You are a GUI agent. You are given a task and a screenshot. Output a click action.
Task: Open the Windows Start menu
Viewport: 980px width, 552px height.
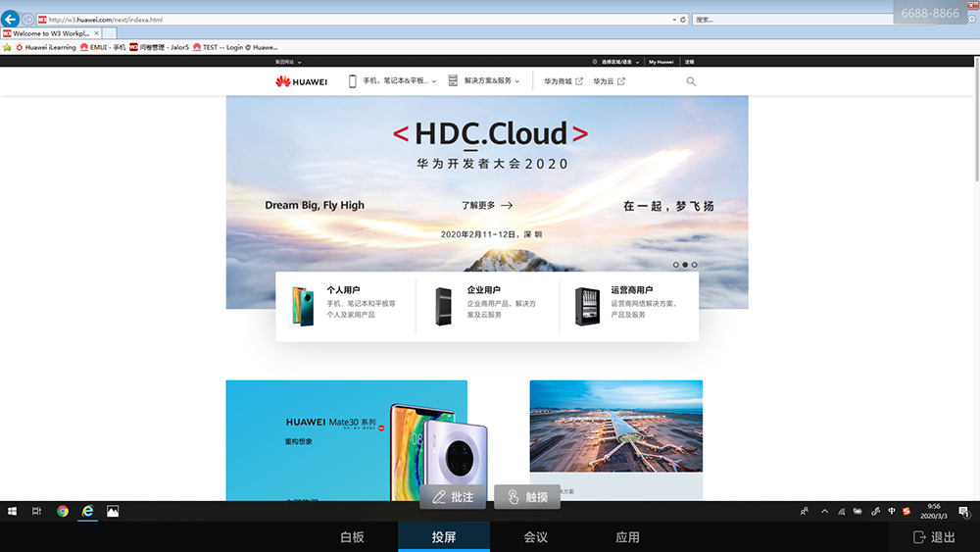tap(12, 512)
